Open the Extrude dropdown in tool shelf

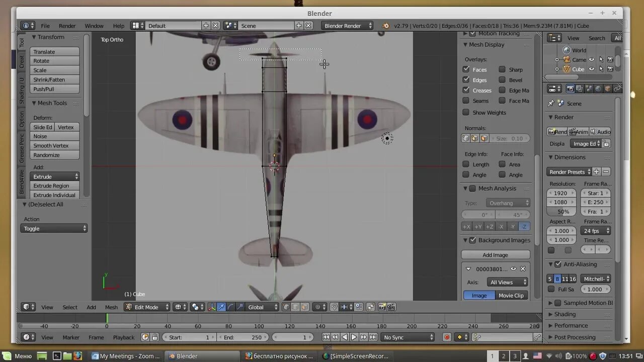pos(55,176)
